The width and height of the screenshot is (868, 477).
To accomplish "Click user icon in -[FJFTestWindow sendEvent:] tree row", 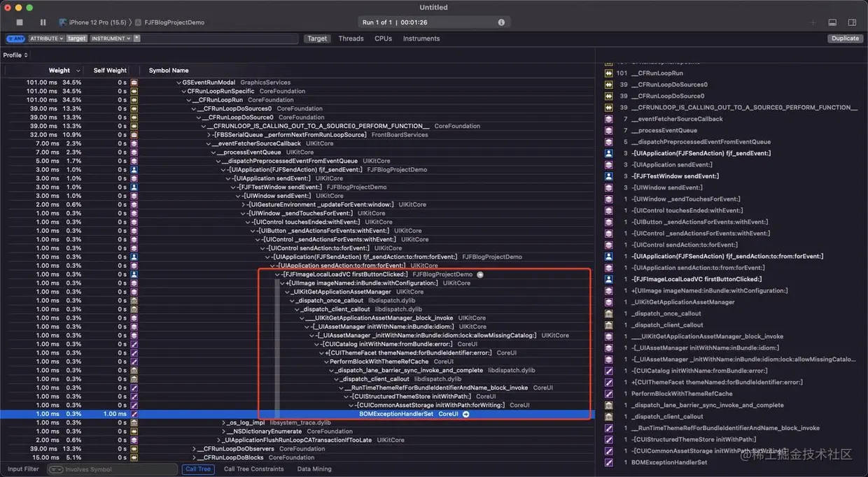I will [134, 187].
